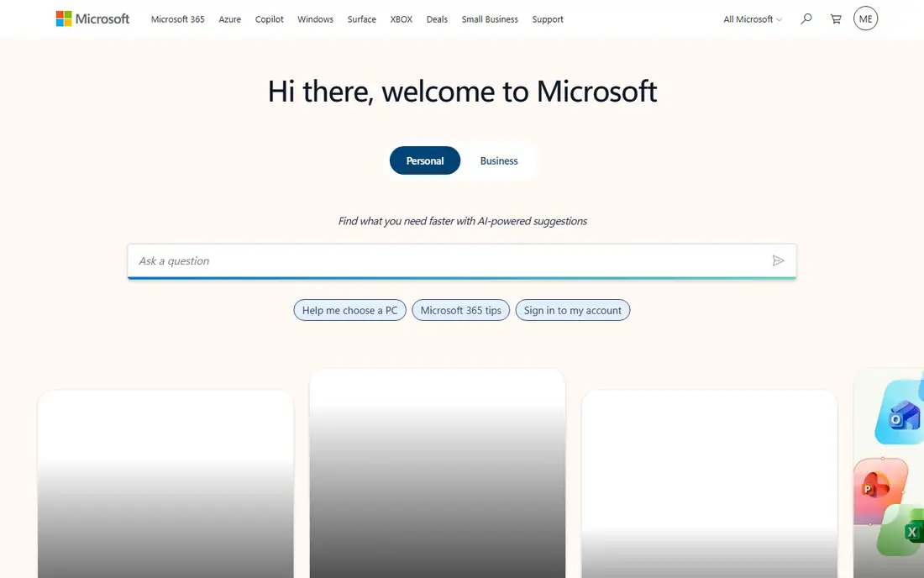Choose Help me choose a PC suggestion

(x=350, y=310)
